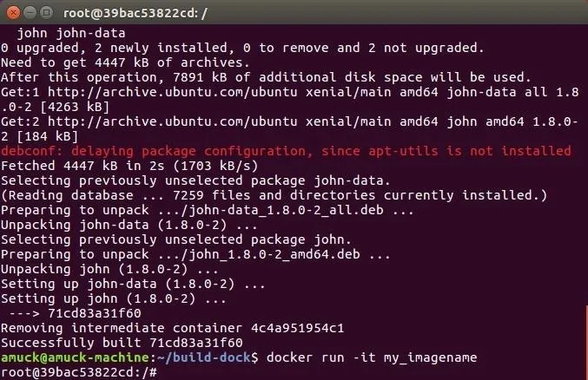
Task: Click the window title root@39bac53822cd: /
Action: (135, 14)
